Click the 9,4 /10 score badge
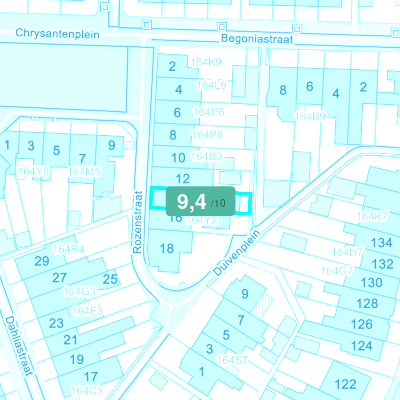The height and width of the screenshot is (400, 400). click(x=201, y=201)
